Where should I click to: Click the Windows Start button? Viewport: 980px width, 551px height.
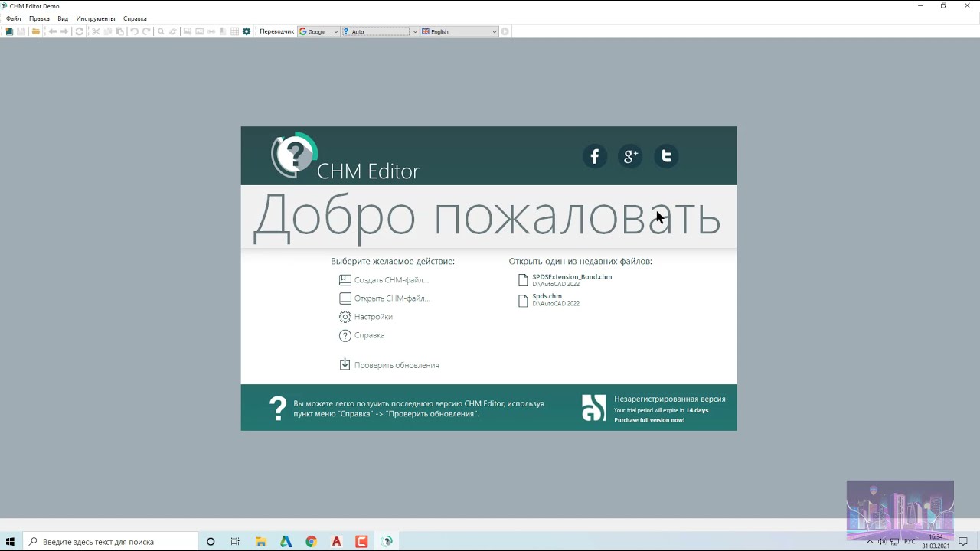click(x=11, y=541)
